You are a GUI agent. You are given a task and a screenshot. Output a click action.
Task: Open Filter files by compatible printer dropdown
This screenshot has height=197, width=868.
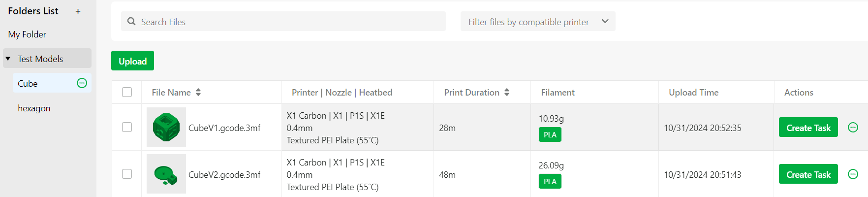point(538,22)
